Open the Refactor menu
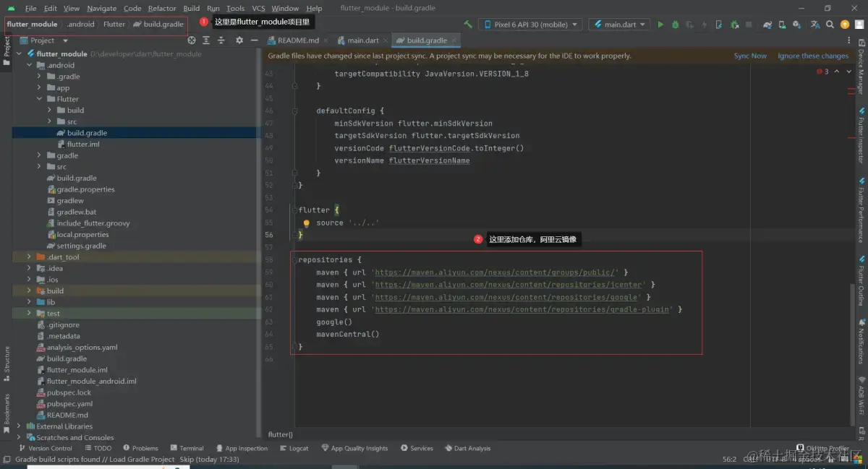Screen dimensions: 868x469 [x=162, y=8]
